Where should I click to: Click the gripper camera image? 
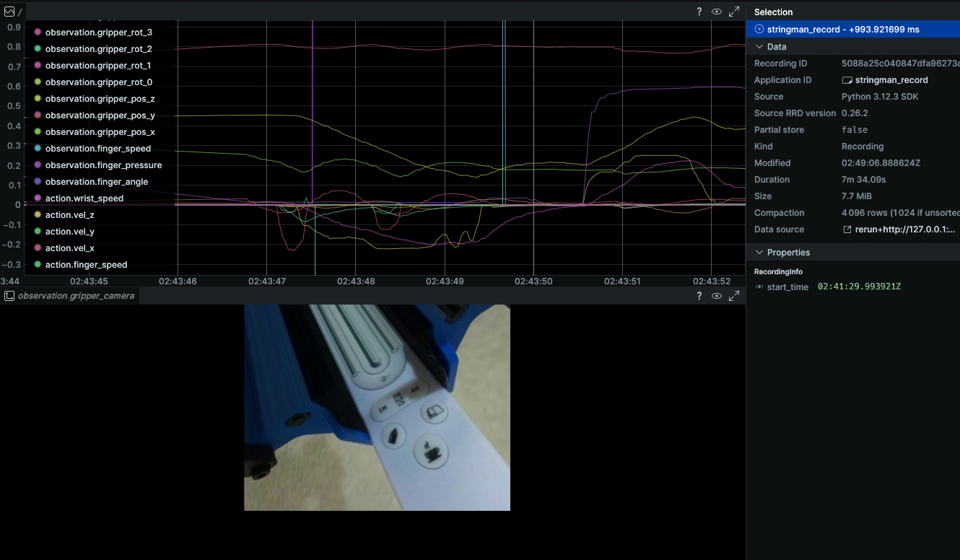[377, 408]
